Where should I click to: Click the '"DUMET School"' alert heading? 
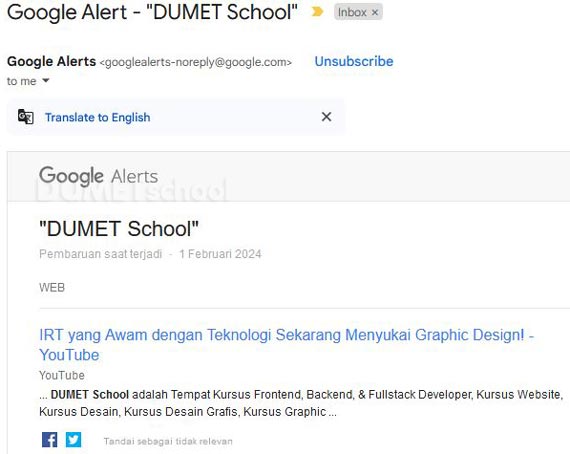119,229
